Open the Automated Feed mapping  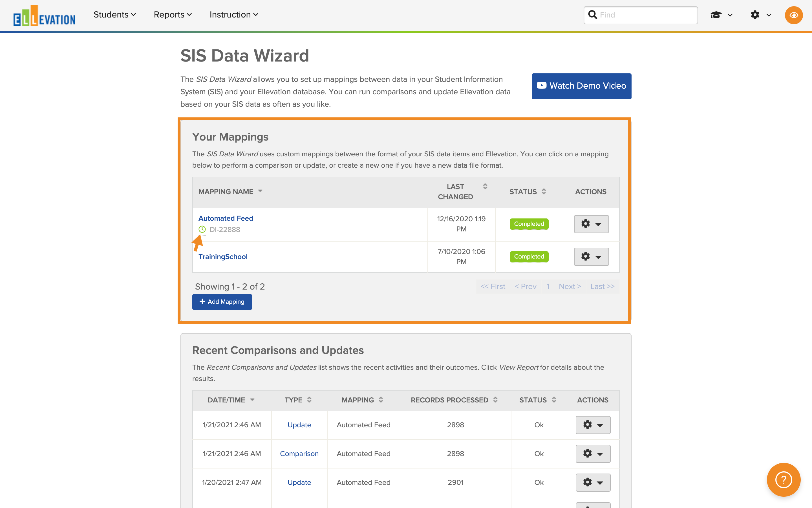[x=226, y=218]
